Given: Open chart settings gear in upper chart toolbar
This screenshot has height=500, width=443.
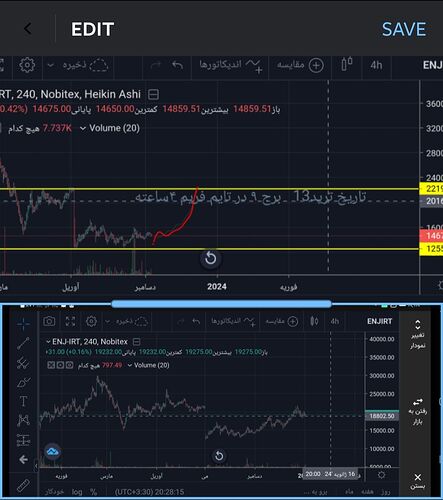Looking at the screenshot, I should 27,65.
